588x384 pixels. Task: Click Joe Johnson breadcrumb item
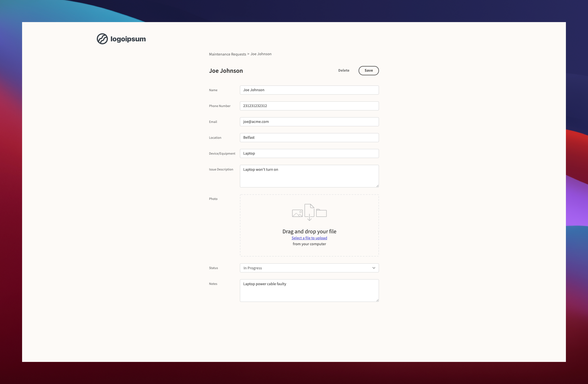(x=261, y=54)
